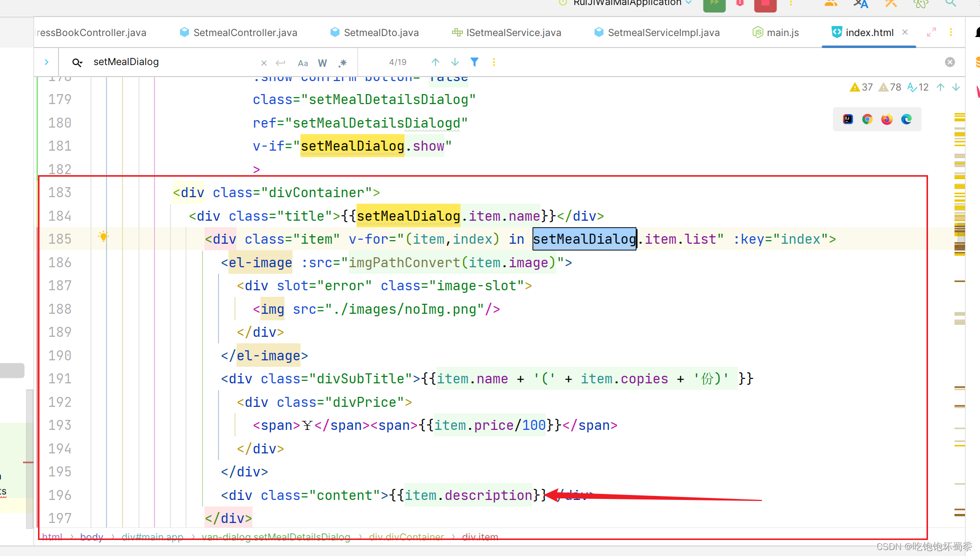
Task: Click van-dialog.setMealDetailsDialog breadcrumb
Action: click(276, 537)
